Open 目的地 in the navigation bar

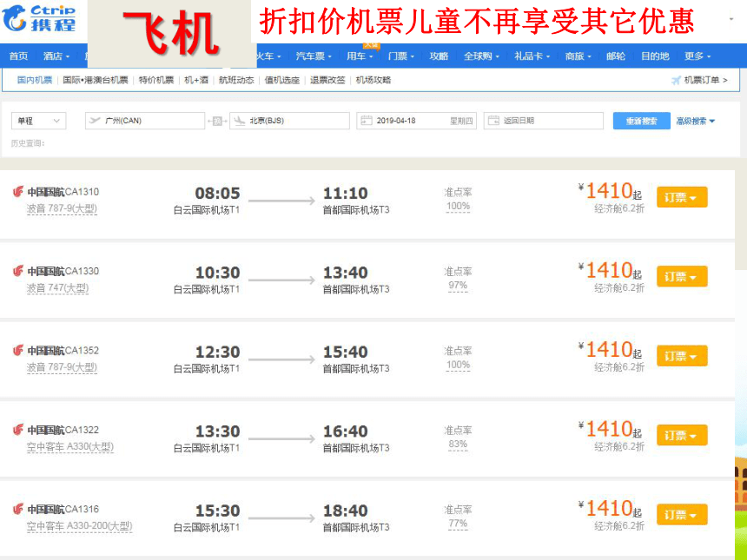tap(655, 56)
